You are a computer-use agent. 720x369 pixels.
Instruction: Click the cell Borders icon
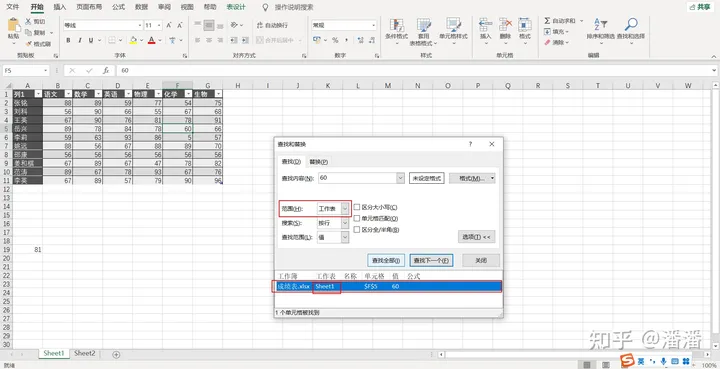(x=112, y=40)
